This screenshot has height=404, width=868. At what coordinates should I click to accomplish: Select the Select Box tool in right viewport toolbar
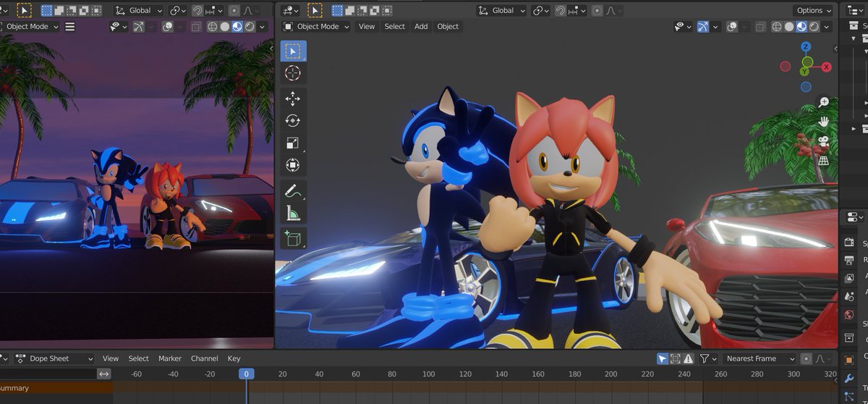click(293, 51)
